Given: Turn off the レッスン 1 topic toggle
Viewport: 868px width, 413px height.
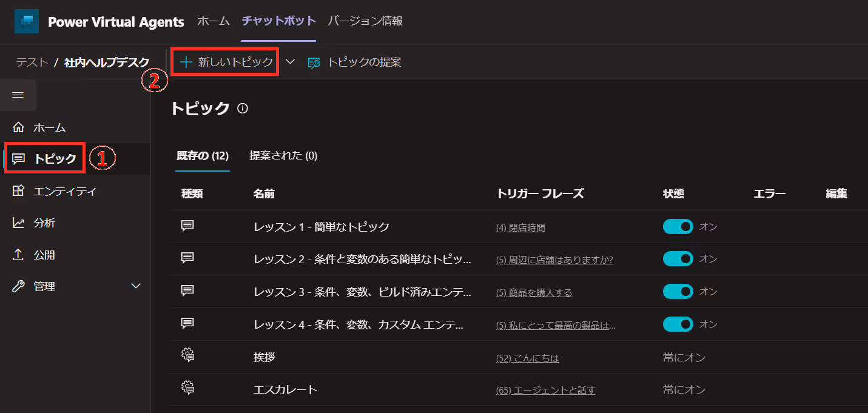Looking at the screenshot, I should point(678,227).
